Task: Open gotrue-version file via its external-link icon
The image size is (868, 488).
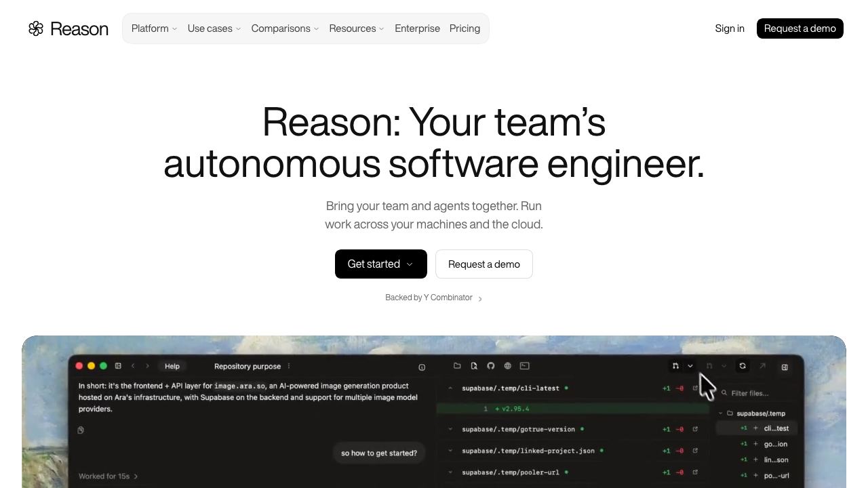Action: click(695, 429)
